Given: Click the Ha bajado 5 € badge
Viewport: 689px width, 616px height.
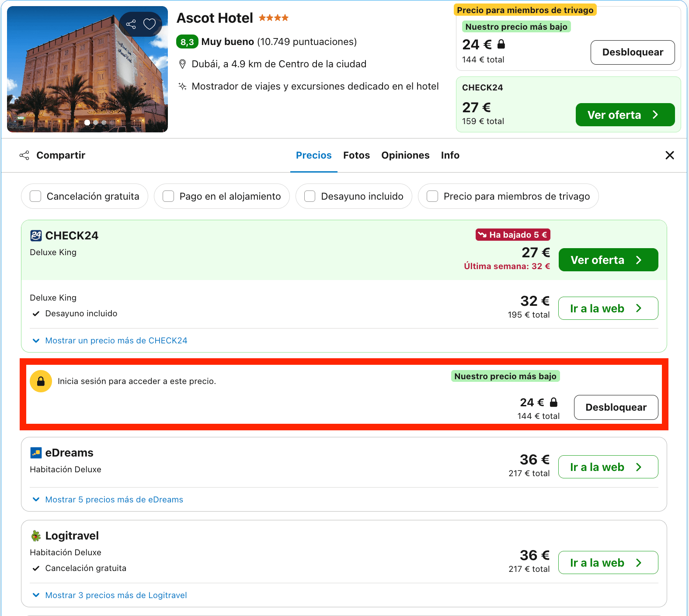Looking at the screenshot, I should [513, 235].
